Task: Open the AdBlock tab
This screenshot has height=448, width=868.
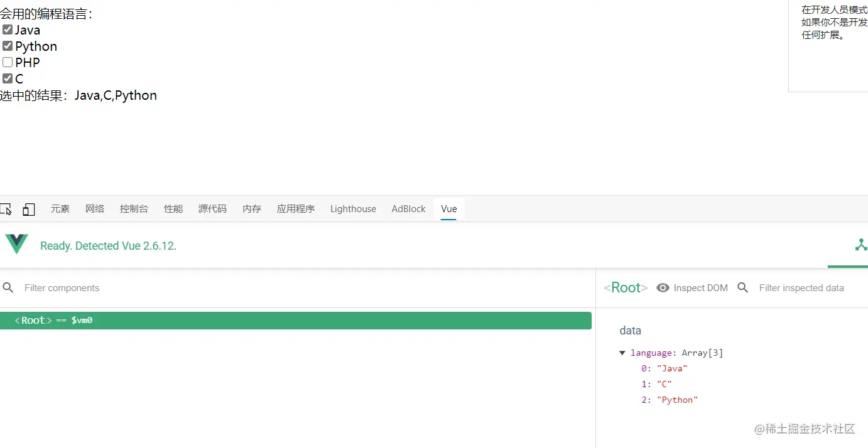Action: tap(408, 209)
